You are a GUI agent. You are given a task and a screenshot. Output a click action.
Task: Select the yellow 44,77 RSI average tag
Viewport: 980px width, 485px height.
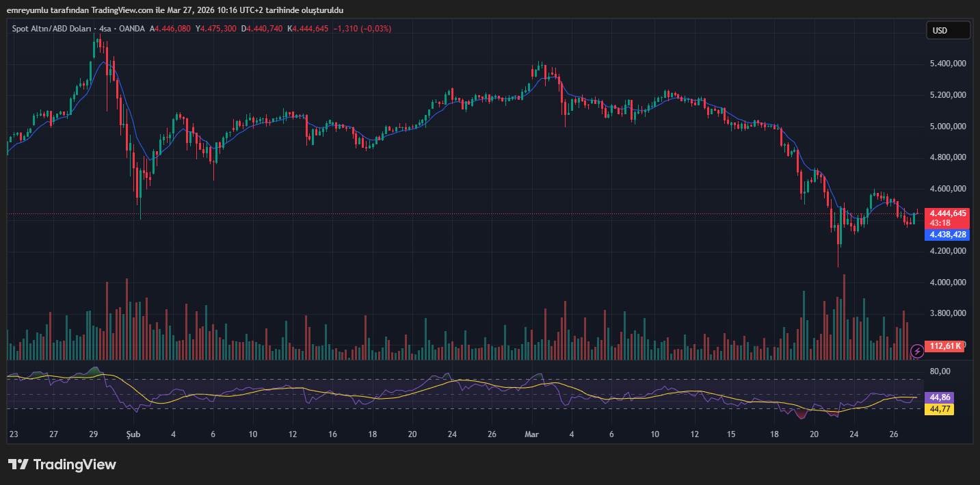pyautogui.click(x=941, y=409)
